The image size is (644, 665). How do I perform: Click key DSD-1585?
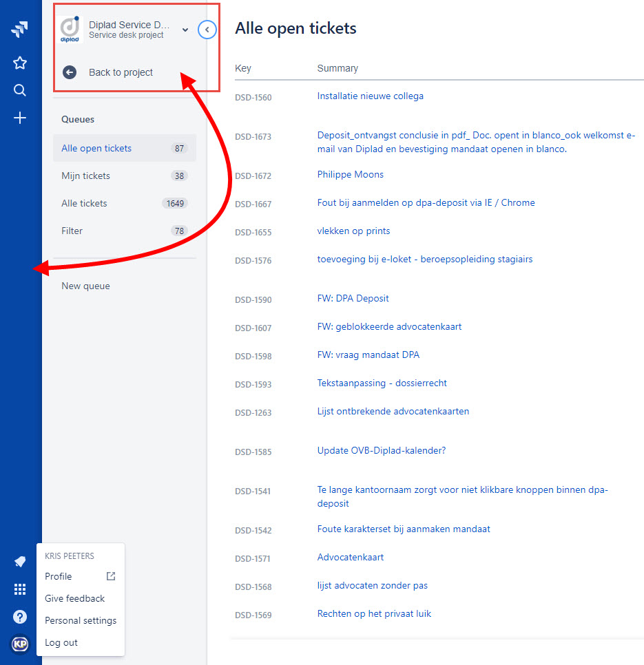point(253,452)
